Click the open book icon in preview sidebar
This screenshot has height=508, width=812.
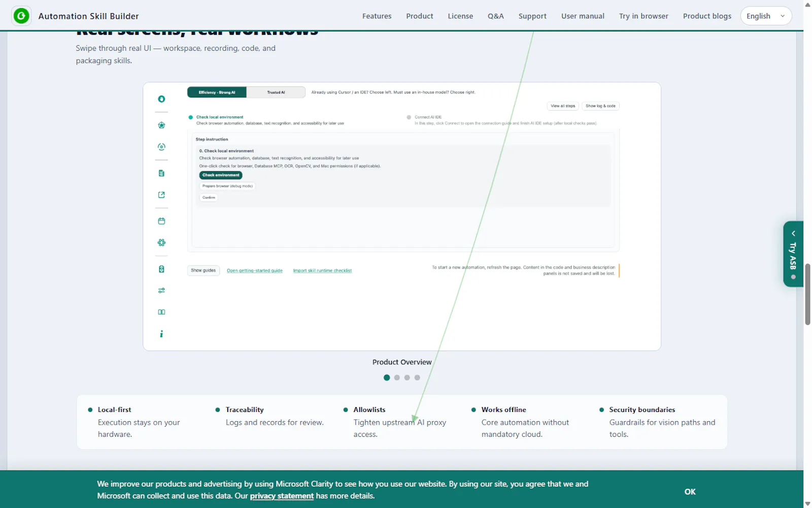pyautogui.click(x=161, y=312)
